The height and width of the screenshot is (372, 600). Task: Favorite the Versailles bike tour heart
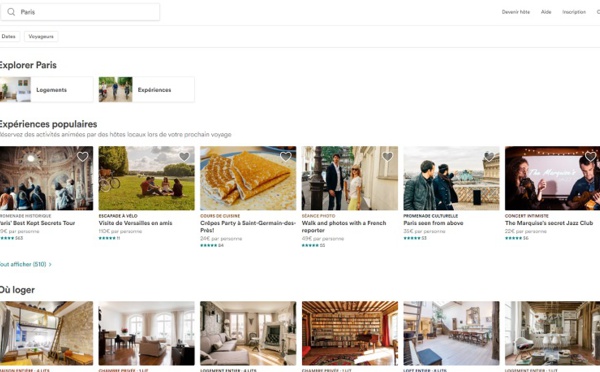point(184,156)
